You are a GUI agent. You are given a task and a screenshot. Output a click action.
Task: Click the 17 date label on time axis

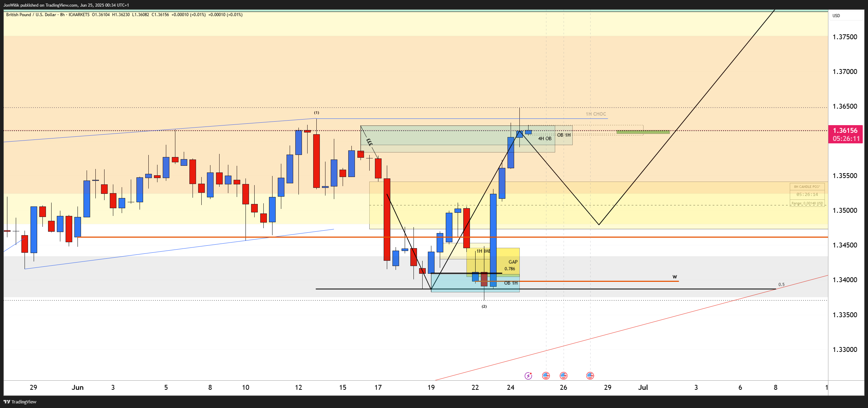(x=378, y=387)
